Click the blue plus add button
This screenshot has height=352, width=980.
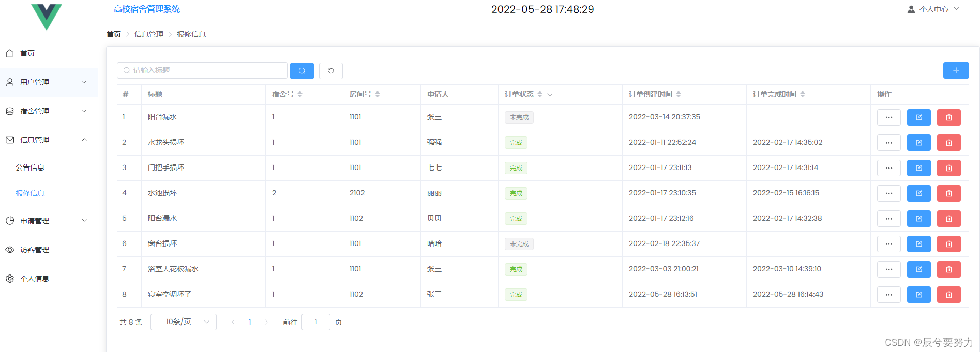coord(956,70)
